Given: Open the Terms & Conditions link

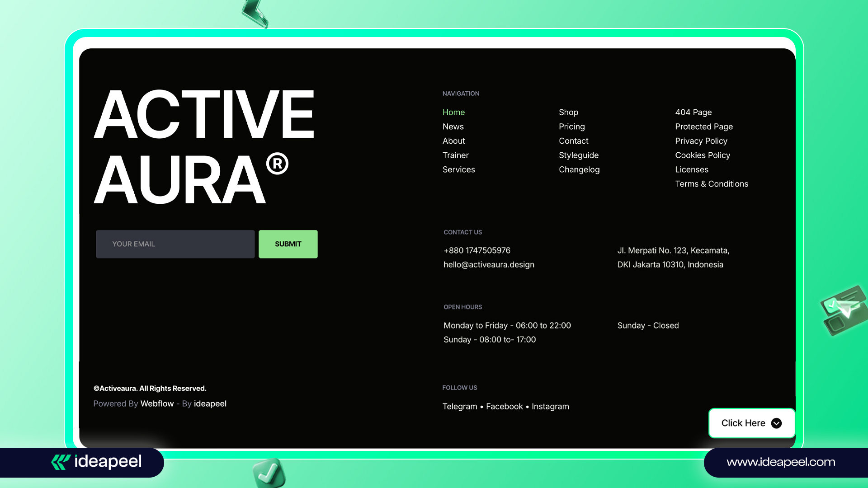Looking at the screenshot, I should (x=711, y=184).
